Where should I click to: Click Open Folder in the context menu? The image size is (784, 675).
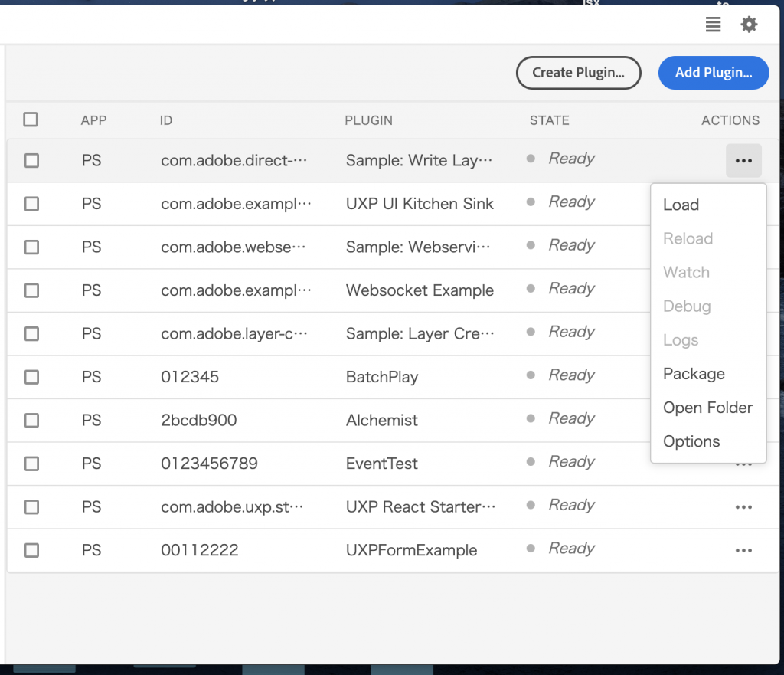(x=707, y=408)
